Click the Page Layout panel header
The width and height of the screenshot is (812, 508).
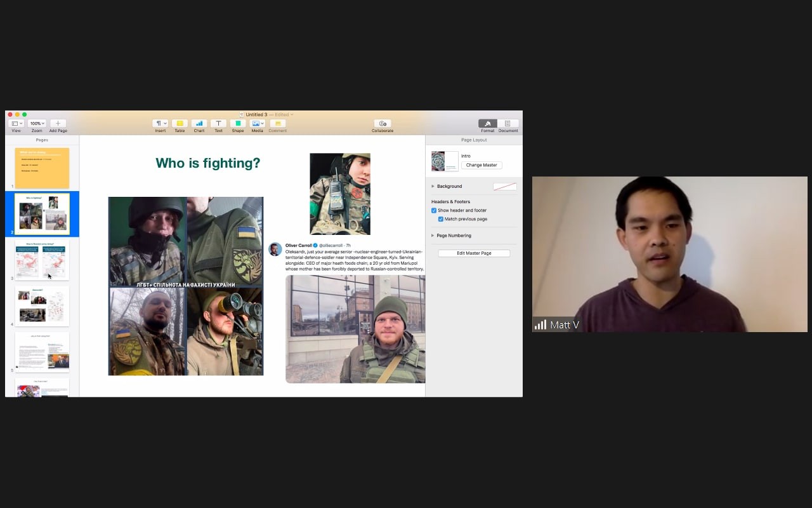click(474, 140)
